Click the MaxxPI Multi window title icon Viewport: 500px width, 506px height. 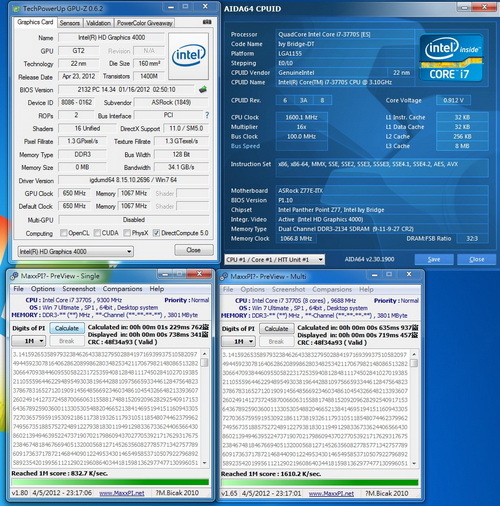(x=224, y=276)
